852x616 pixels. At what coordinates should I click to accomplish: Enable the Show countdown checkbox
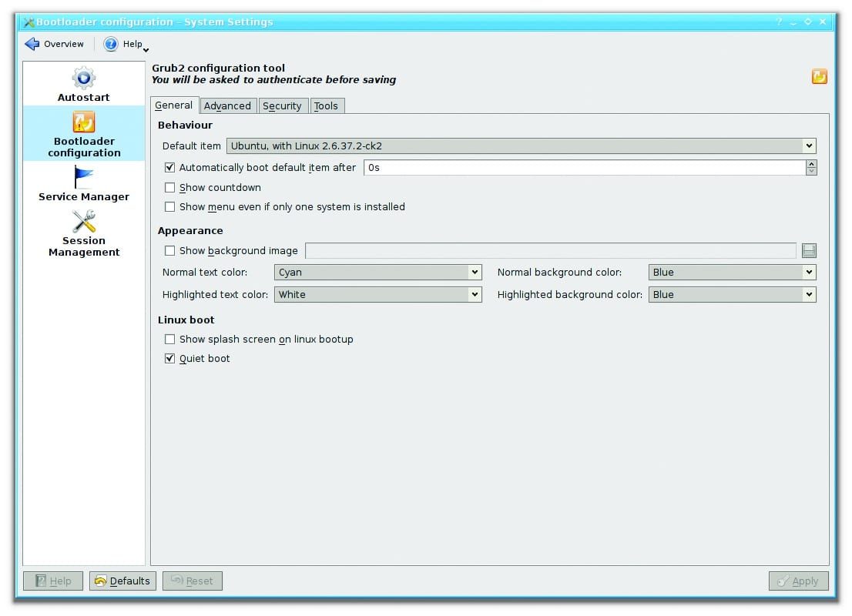[x=170, y=187]
